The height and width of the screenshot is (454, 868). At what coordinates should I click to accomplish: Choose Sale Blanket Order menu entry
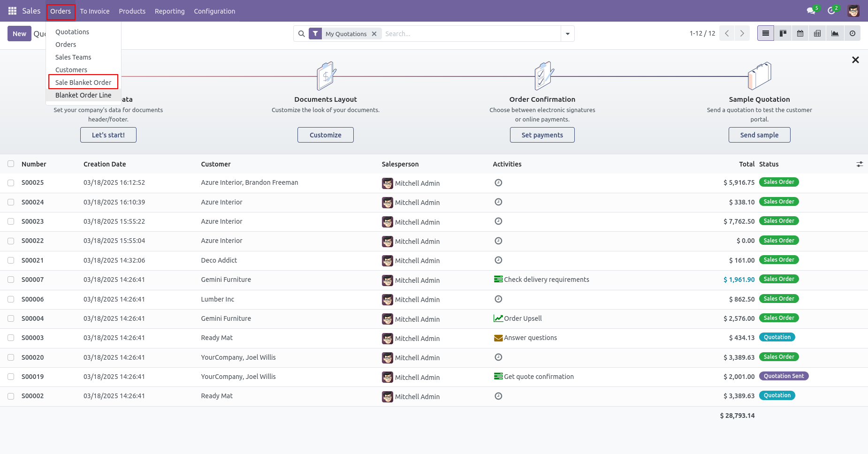coord(84,82)
